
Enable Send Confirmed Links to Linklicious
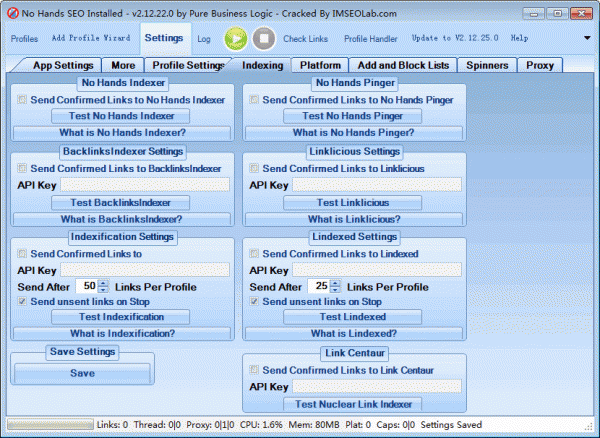click(x=254, y=168)
